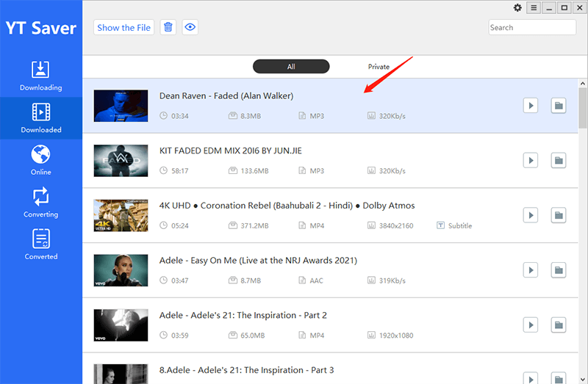588x384 pixels.
Task: Click Adele Easy On Me thumbnail
Action: pos(121,270)
